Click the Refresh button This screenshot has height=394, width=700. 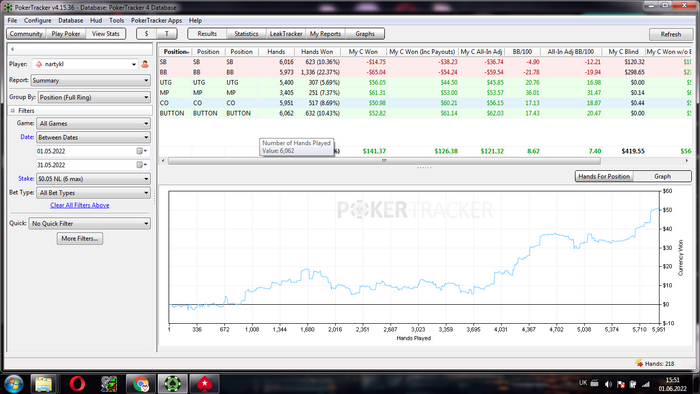click(x=671, y=34)
